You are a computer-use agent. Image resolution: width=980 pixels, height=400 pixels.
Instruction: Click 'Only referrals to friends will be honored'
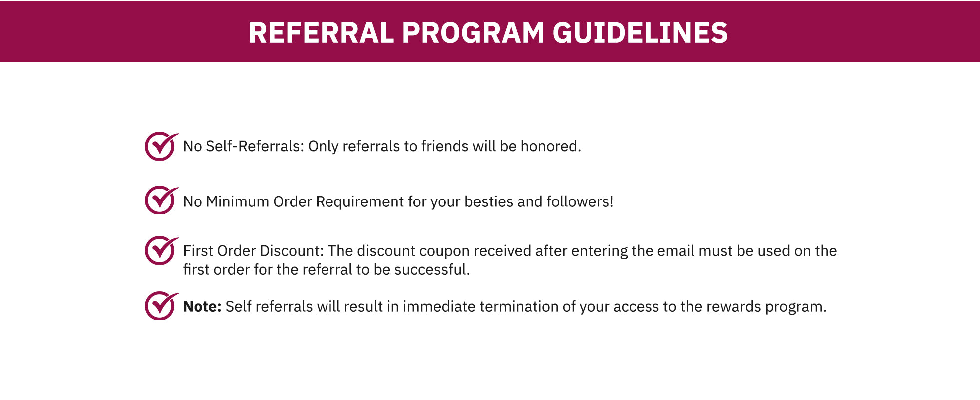pyautogui.click(x=444, y=146)
